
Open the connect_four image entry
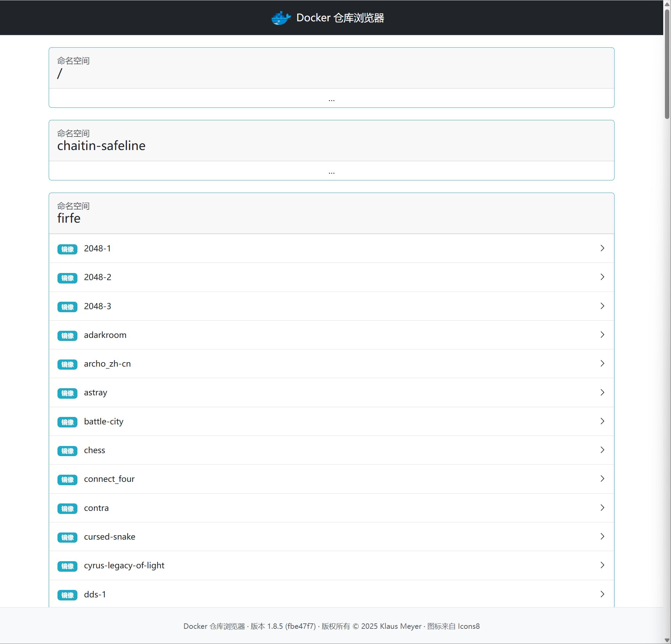[109, 479]
